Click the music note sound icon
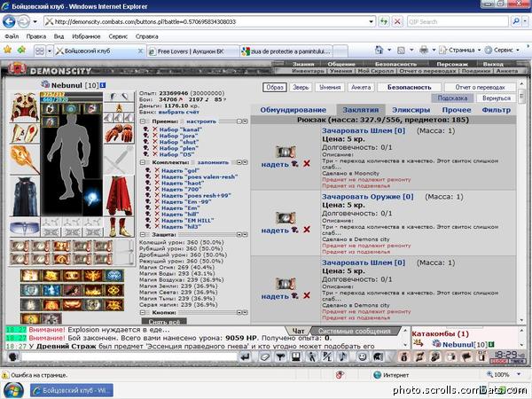Image resolution: width=532 pixels, height=399 pixels. pyautogui.click(x=342, y=357)
